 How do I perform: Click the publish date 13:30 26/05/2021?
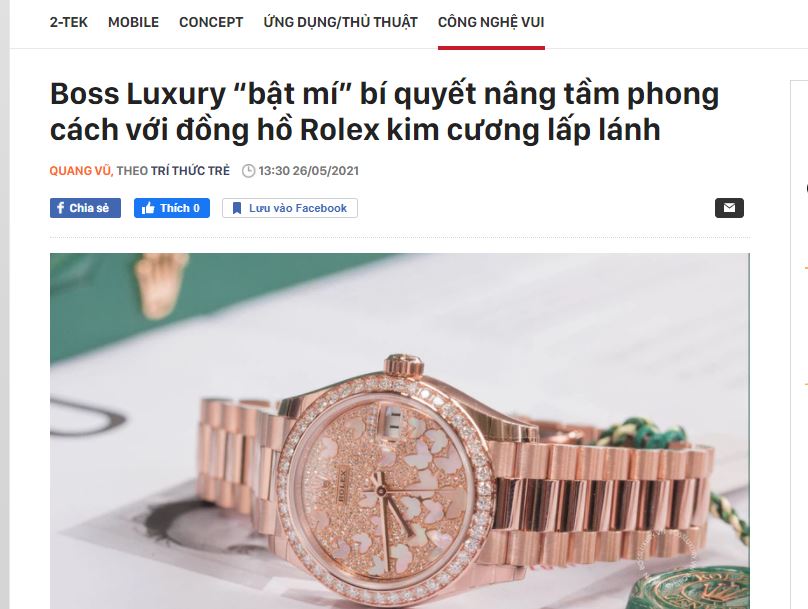309,171
